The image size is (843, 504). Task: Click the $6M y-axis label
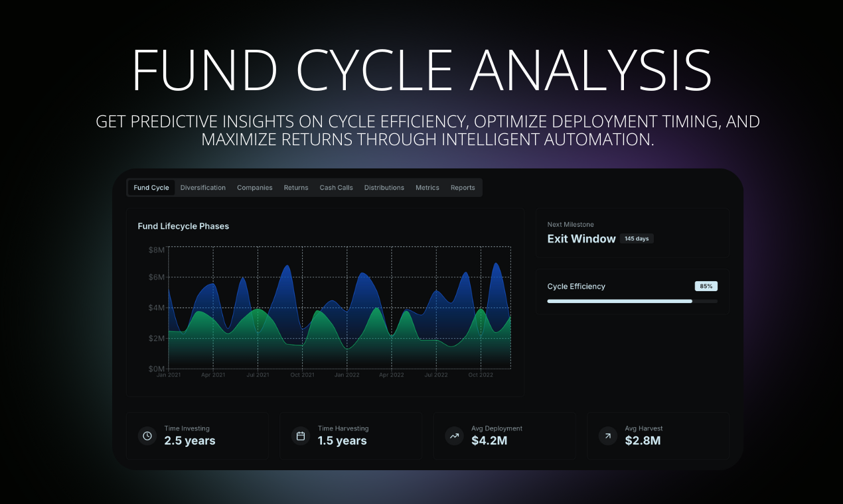[x=157, y=277]
